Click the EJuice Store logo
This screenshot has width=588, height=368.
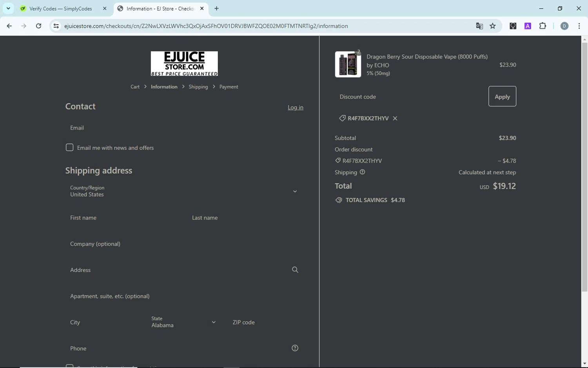pos(184,64)
